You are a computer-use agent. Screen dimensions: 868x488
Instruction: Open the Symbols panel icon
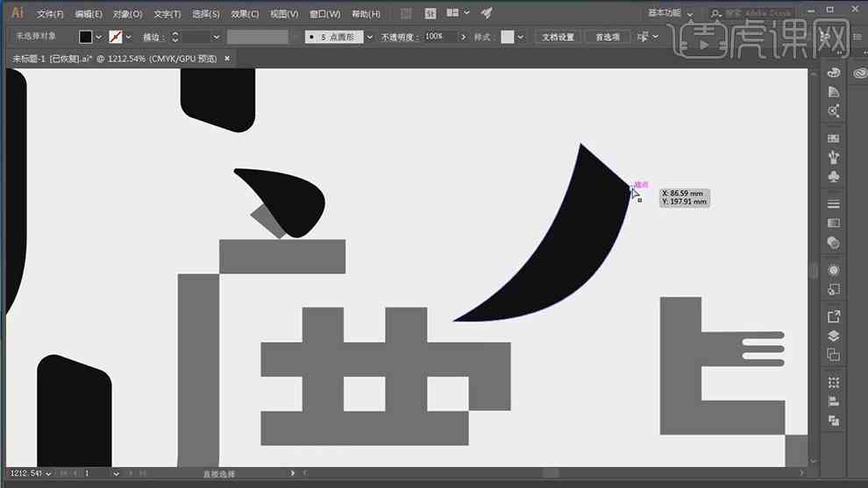833,176
